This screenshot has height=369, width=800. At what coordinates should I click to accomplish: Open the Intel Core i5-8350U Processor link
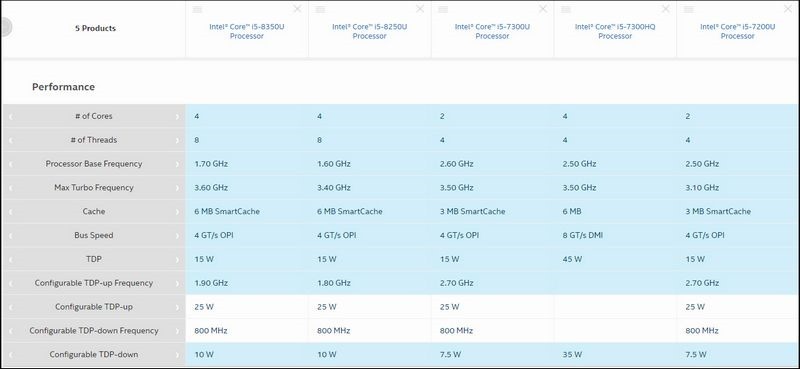[x=247, y=31]
